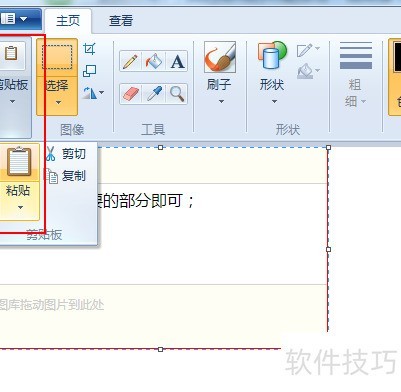The height and width of the screenshot is (392, 401).
Task: Switch to the 主页 Home tab
Action: (68, 21)
